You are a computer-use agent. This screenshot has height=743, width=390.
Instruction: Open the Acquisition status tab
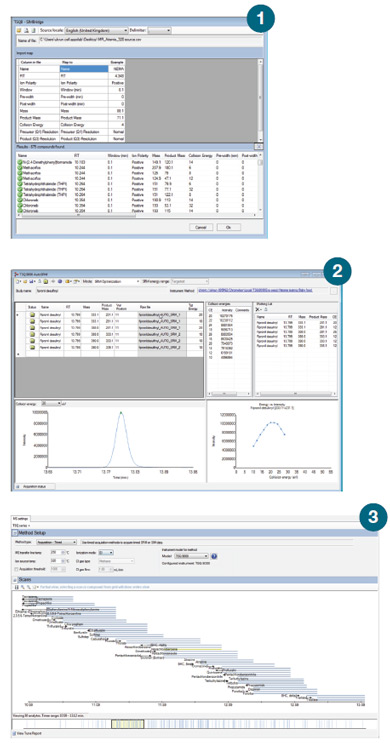pyautogui.click(x=35, y=486)
